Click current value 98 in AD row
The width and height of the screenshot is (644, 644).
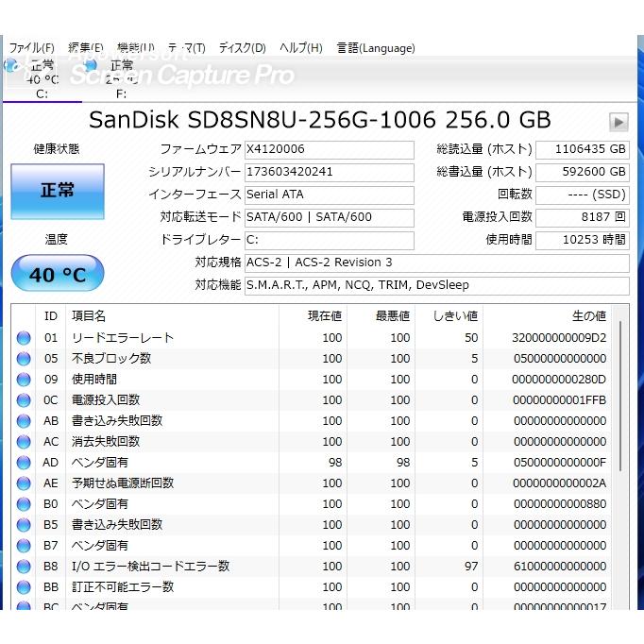[335, 463]
